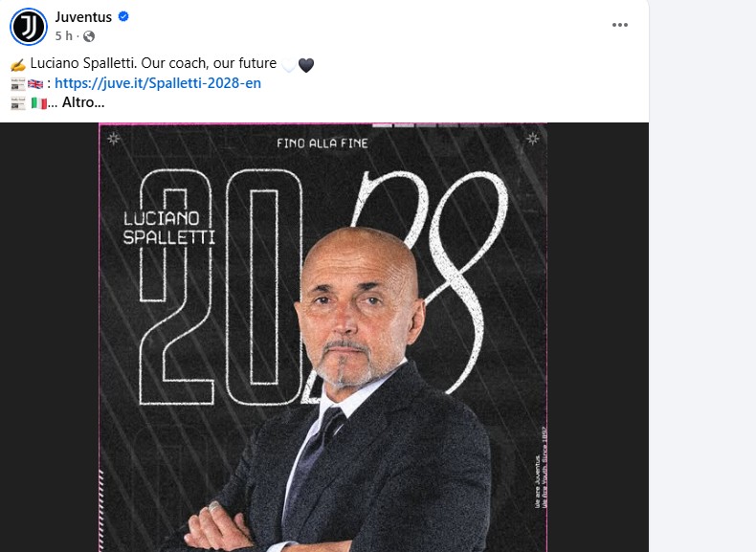The image size is (756, 552).
Task: Click the newspaper emoji beside the UK flag
Action: click(x=17, y=83)
